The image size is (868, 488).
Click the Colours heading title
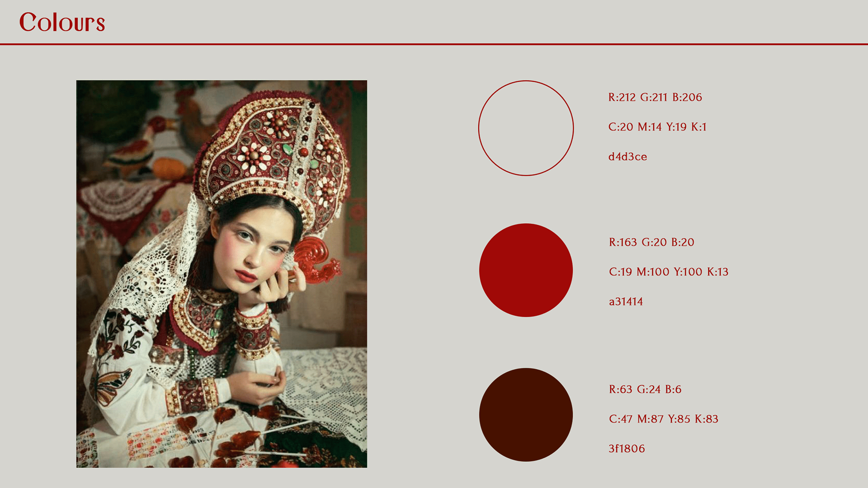click(x=62, y=22)
